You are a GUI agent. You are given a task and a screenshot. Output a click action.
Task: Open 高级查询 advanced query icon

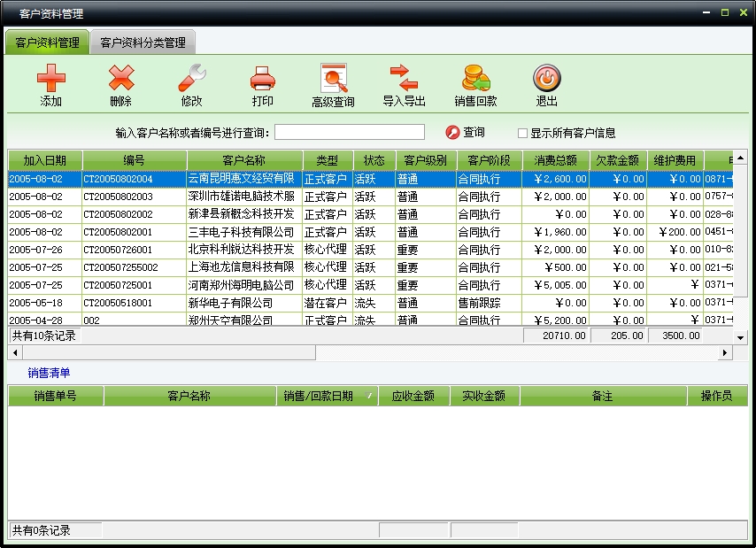tap(333, 80)
